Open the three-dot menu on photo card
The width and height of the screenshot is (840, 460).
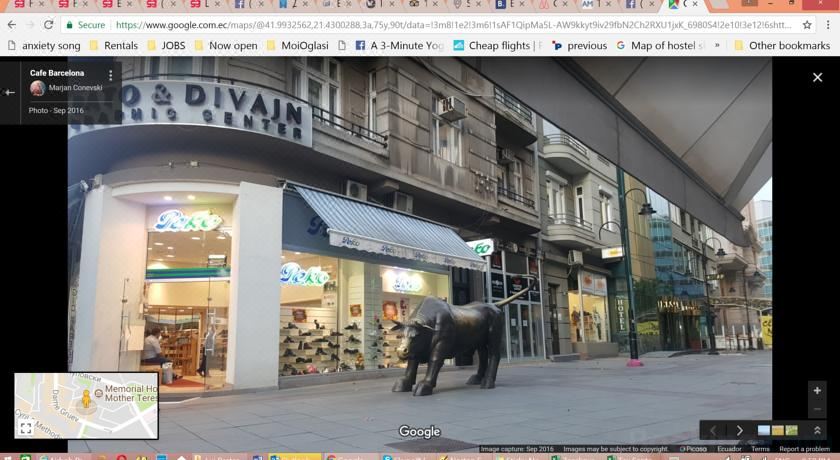point(111,76)
